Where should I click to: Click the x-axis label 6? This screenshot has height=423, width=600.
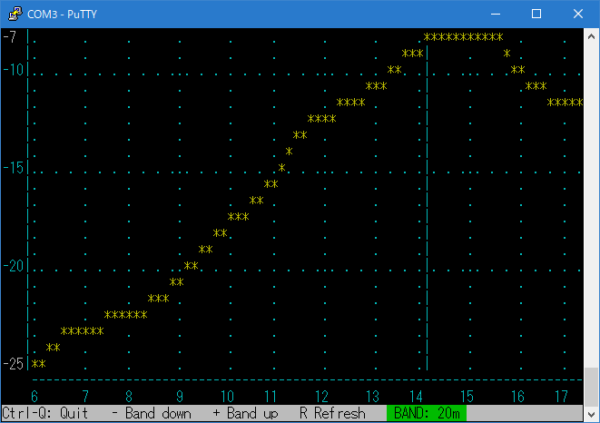click(35, 396)
